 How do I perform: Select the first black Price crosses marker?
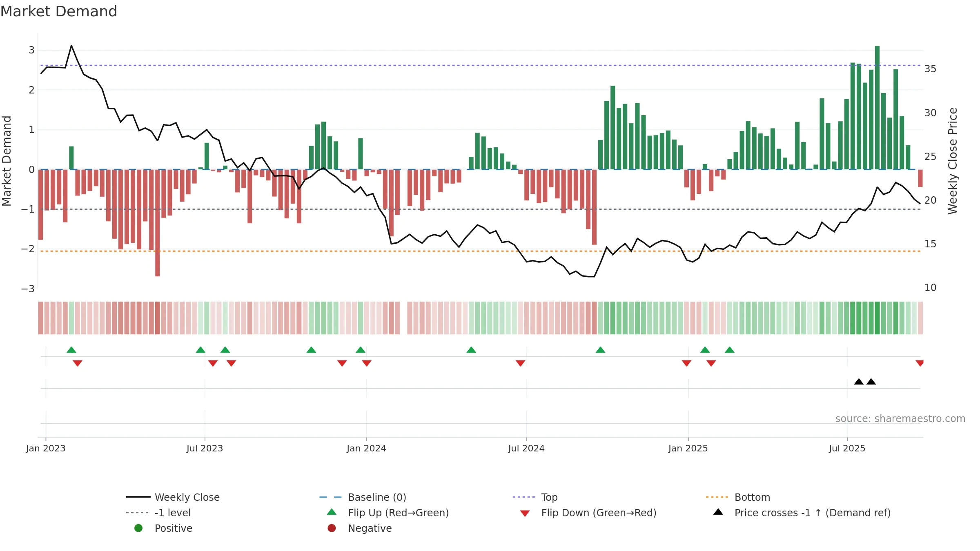point(859,382)
